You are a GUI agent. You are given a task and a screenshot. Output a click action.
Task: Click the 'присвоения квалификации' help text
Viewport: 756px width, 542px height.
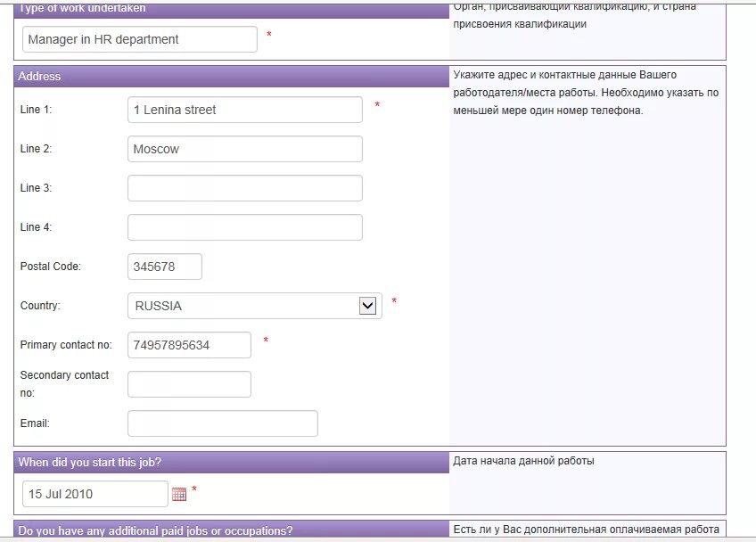point(519,24)
